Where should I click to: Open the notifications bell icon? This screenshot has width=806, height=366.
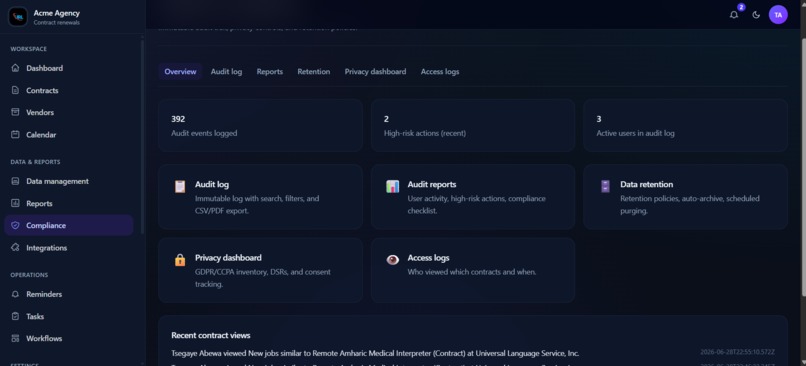(734, 15)
